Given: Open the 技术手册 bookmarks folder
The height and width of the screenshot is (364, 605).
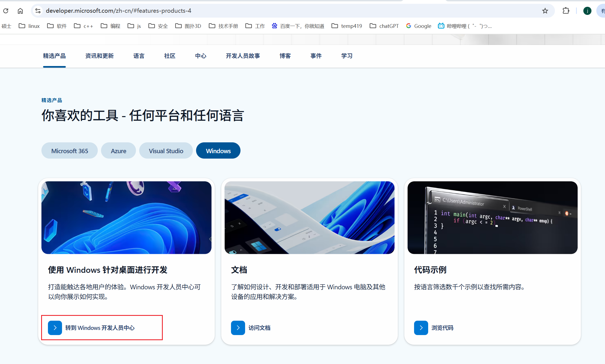Looking at the screenshot, I should (223, 26).
